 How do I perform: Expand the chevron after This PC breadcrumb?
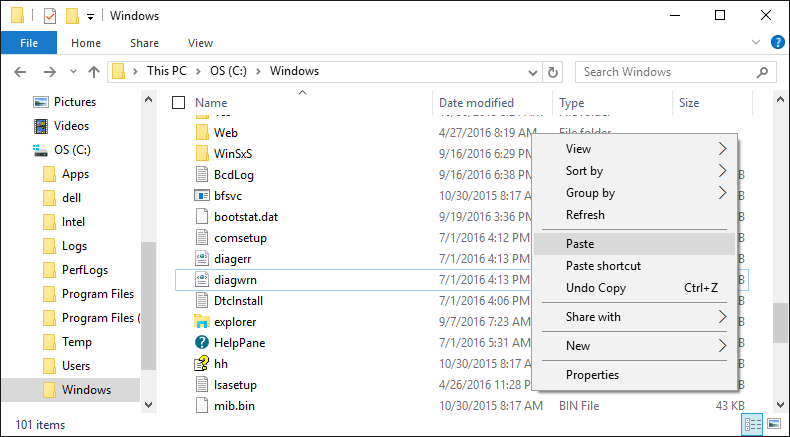(198, 72)
